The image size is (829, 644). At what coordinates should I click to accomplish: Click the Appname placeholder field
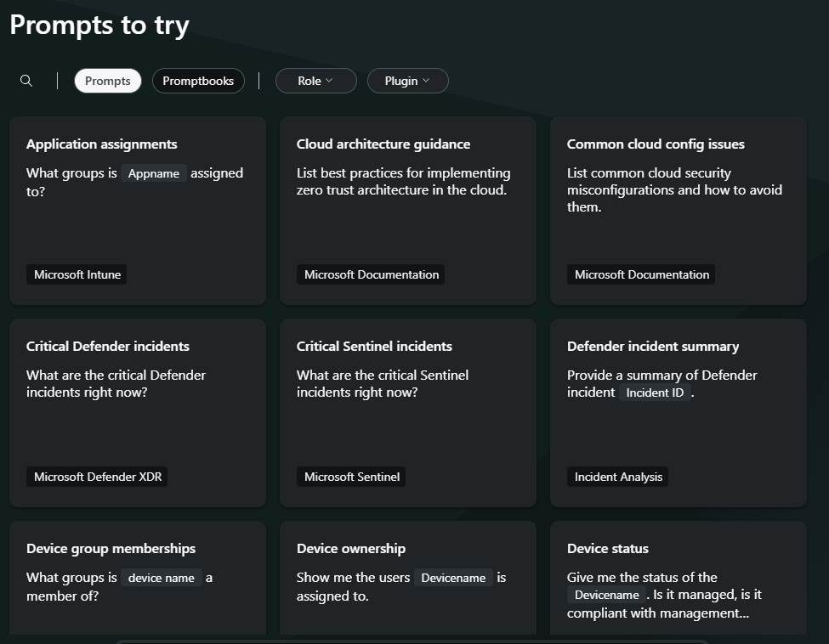(x=154, y=173)
